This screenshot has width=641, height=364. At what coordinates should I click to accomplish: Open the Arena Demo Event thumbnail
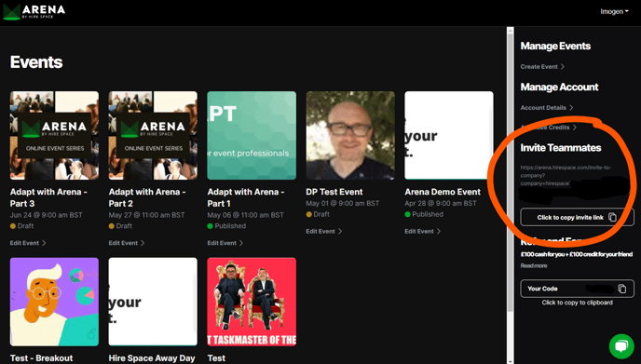pyautogui.click(x=449, y=135)
